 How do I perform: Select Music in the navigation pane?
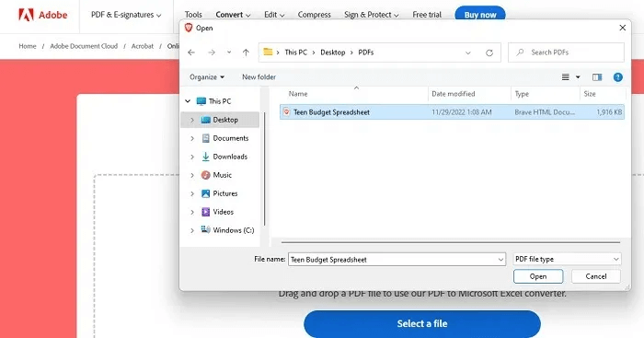pyautogui.click(x=216, y=175)
